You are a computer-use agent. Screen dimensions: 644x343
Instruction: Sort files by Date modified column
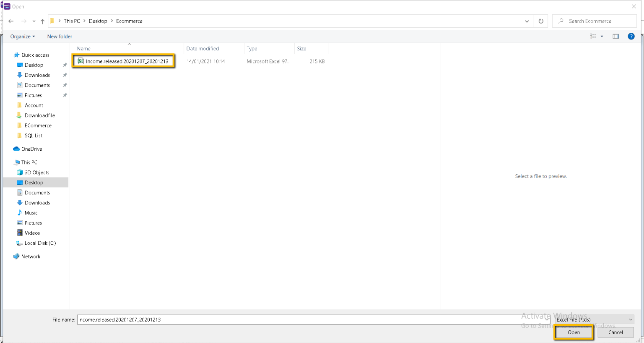203,49
